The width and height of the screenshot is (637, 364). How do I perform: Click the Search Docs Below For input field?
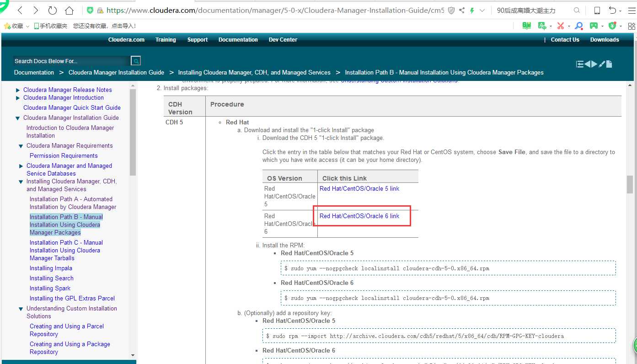coord(72,61)
